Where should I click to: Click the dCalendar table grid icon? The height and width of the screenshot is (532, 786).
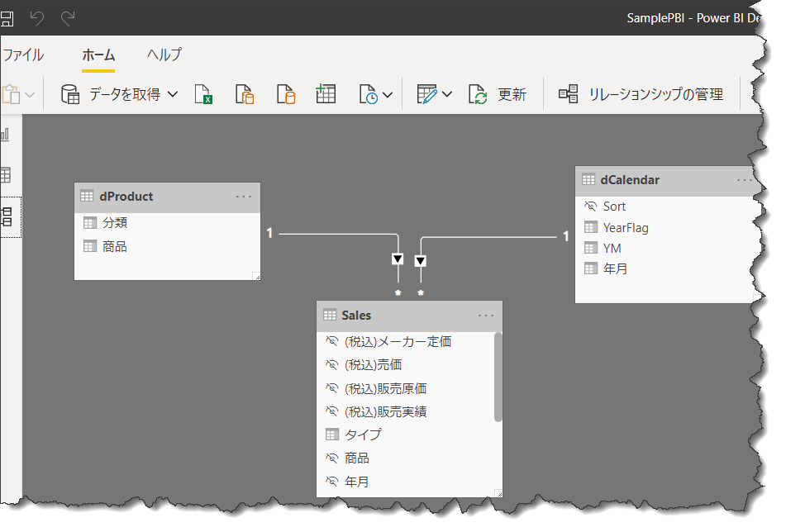point(588,179)
